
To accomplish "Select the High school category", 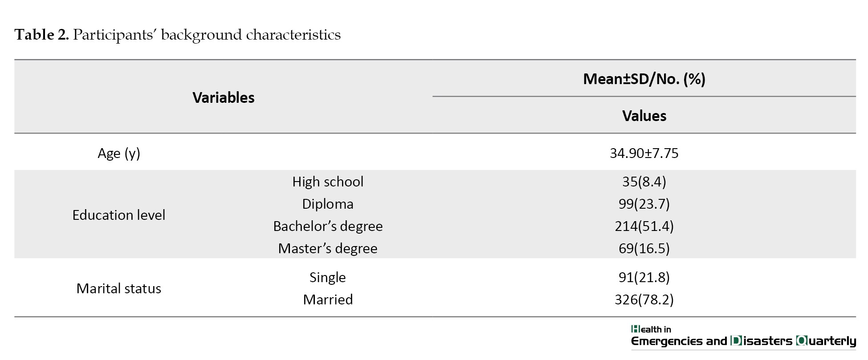I will pos(328,182).
